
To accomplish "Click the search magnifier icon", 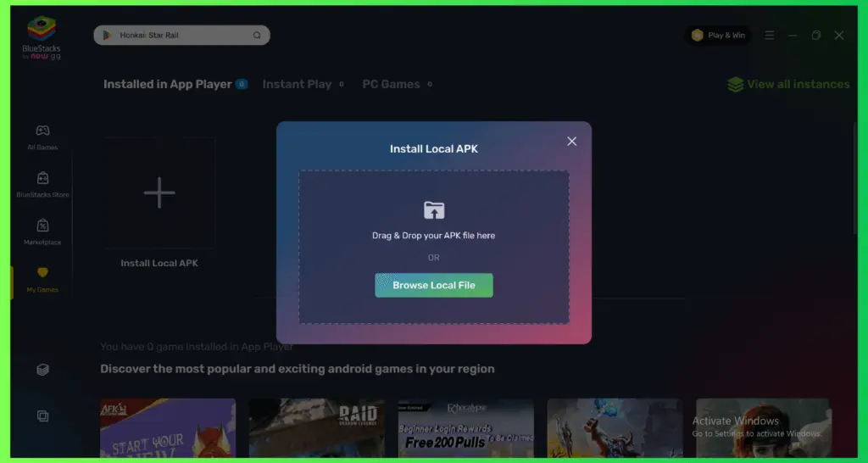I will (x=257, y=35).
